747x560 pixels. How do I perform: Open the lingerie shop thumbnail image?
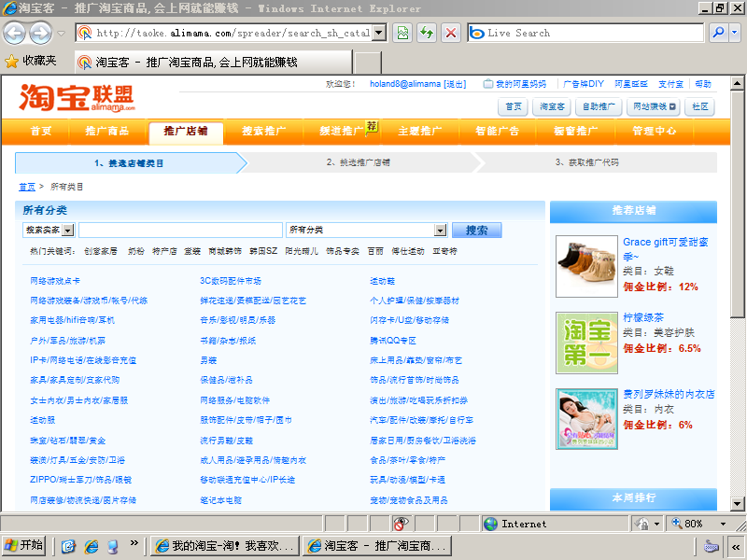(587, 419)
